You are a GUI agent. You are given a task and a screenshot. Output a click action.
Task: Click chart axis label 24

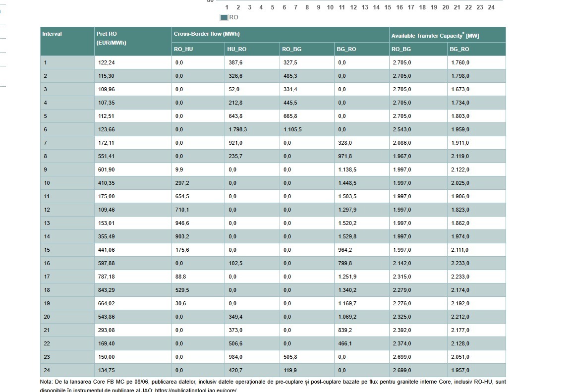tap(491, 7)
